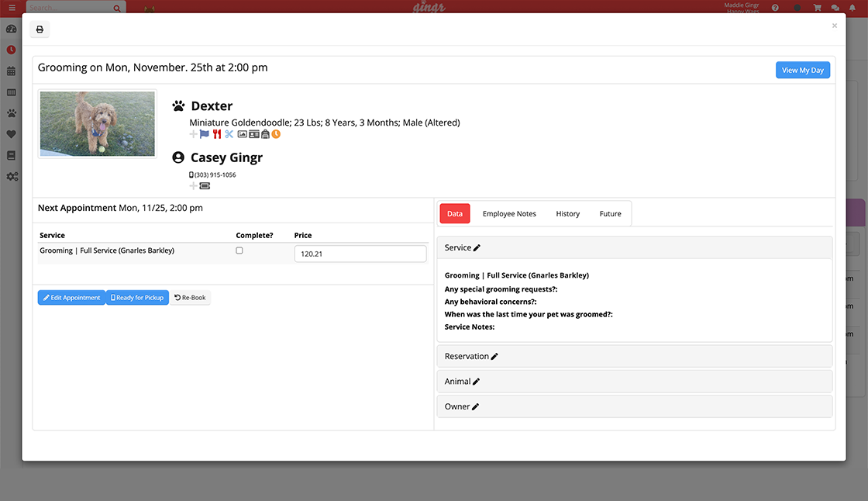Screen dimensions: 868x501
Task: Open the Employee Notes tab
Action: pos(509,213)
